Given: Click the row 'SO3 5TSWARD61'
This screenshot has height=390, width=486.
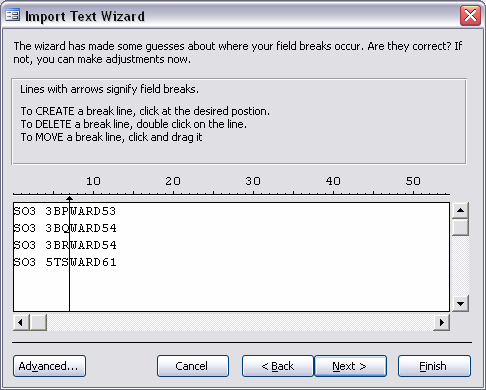Looking at the screenshot, I should tap(65, 262).
